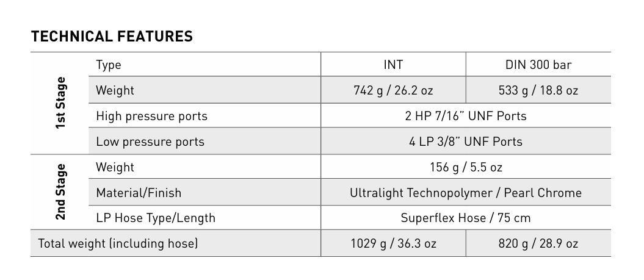This screenshot has width=644, height=280.
Task: Click the INT column value
Action: click(x=393, y=65)
